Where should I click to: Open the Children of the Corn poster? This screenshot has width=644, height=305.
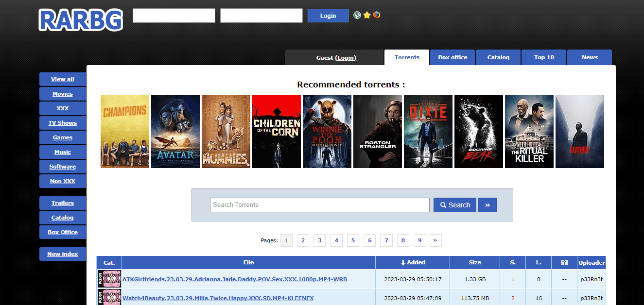(x=277, y=132)
